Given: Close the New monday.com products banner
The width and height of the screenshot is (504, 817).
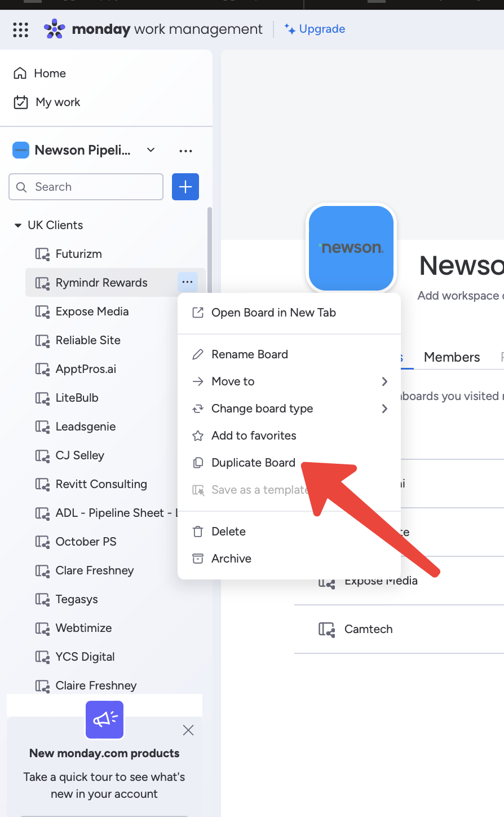Looking at the screenshot, I should (188, 730).
